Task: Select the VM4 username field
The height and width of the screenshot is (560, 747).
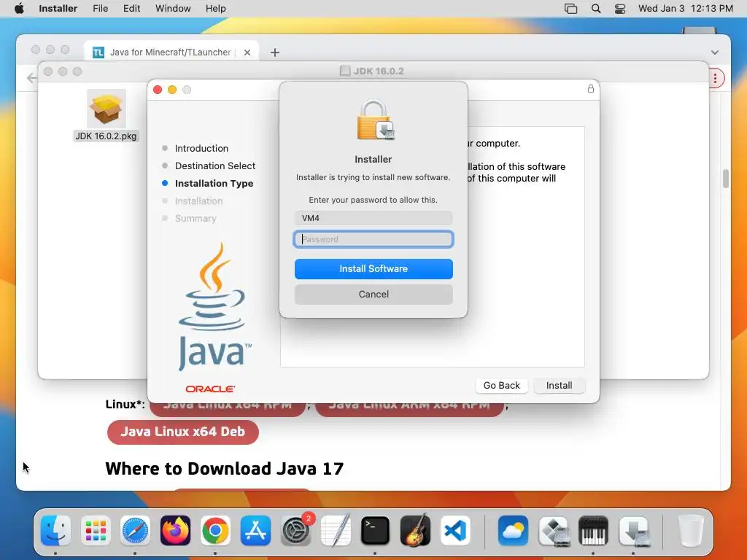Action: (x=373, y=218)
